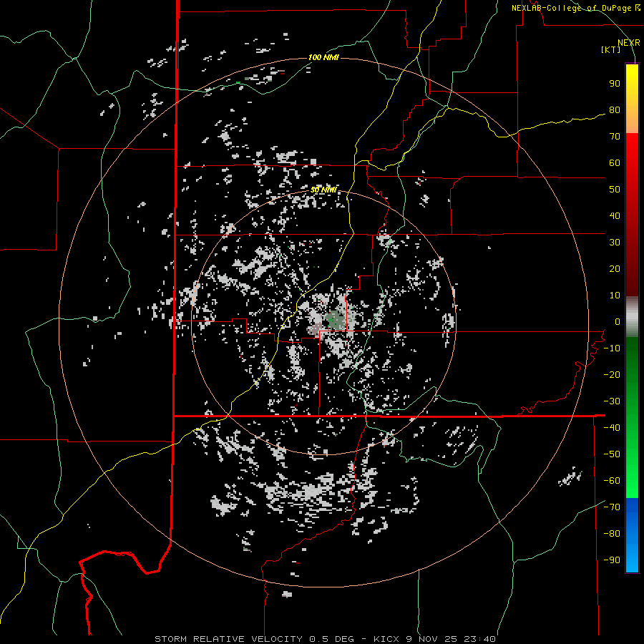Image resolution: width=644 pixels, height=644 pixels.
Task: Click the -90 value on the velocity scale
Action: [612, 560]
